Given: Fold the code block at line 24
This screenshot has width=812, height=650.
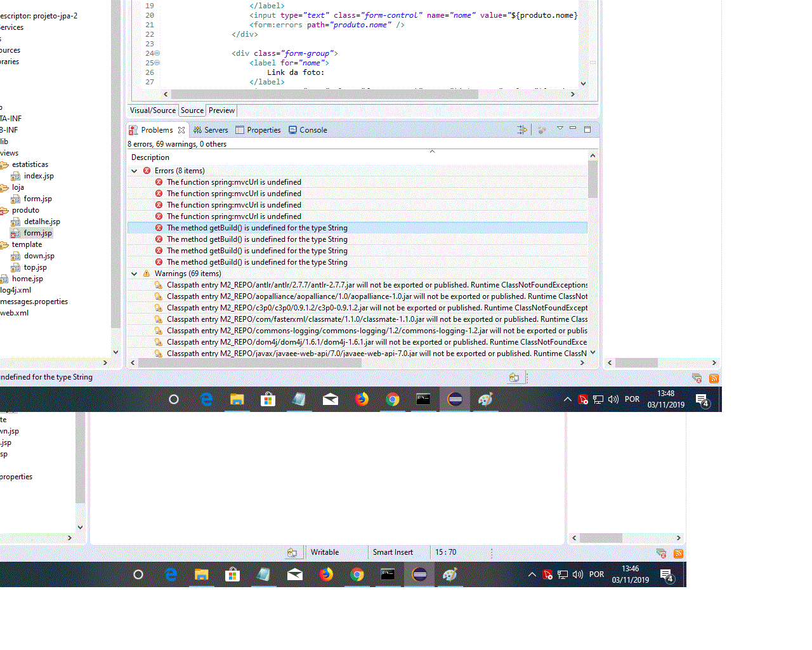Looking at the screenshot, I should click(x=157, y=53).
